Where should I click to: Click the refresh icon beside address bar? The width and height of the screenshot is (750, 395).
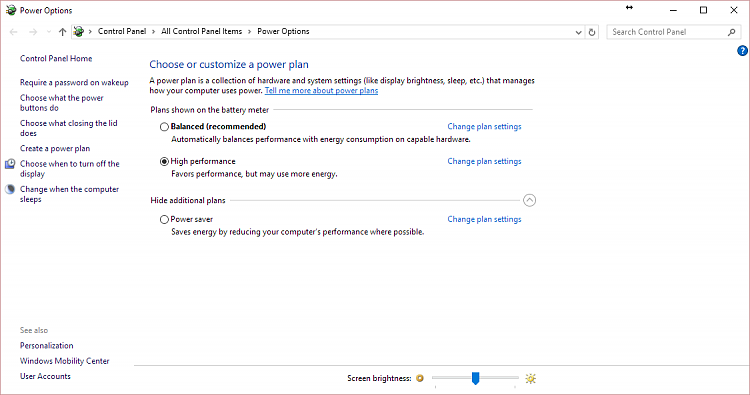pyautogui.click(x=592, y=32)
